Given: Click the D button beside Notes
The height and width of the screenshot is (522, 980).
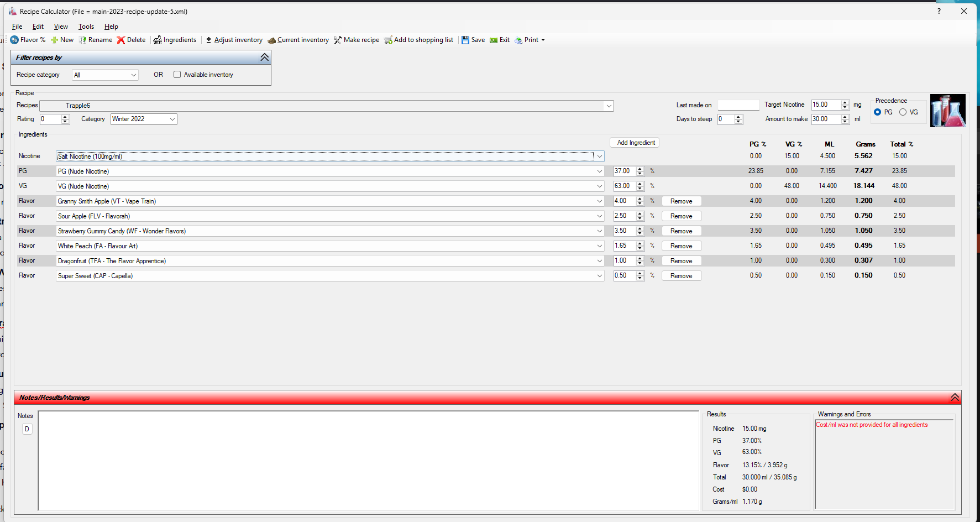Looking at the screenshot, I should pos(27,429).
